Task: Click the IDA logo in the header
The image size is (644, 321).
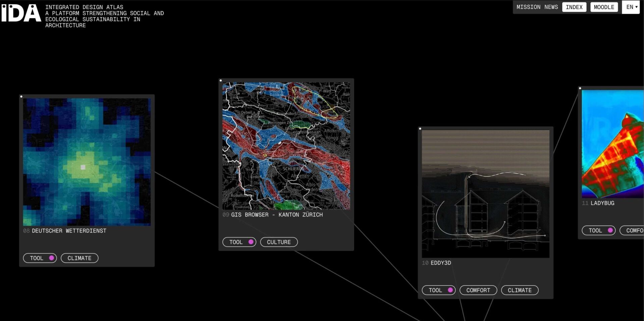Action: point(21,13)
